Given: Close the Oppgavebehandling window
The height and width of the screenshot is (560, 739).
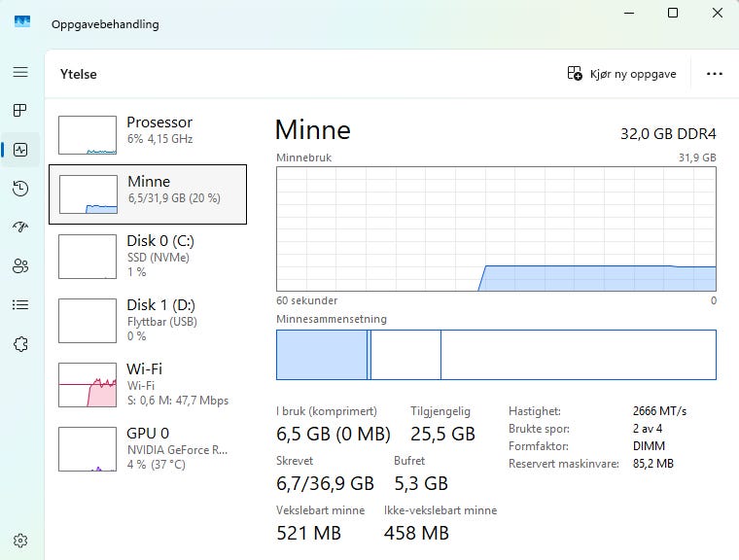Looking at the screenshot, I should click(718, 14).
